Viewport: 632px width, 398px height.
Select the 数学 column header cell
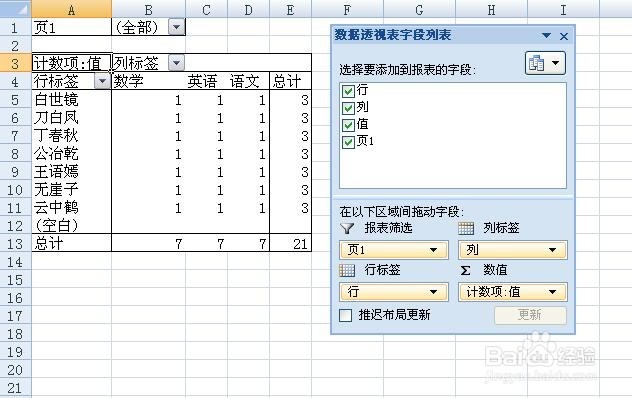click(x=148, y=81)
